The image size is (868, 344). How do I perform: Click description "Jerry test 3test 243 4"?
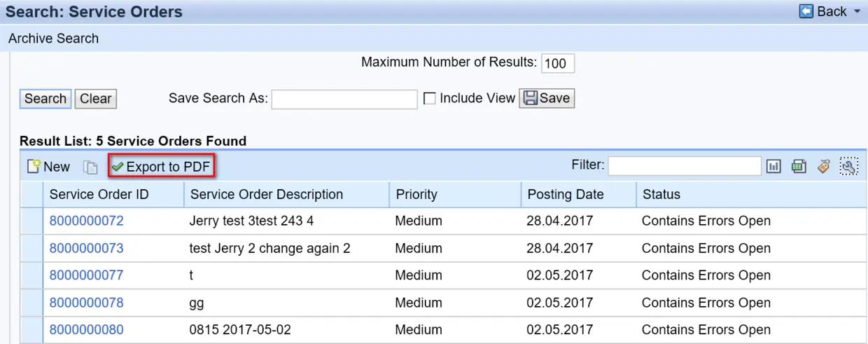[x=251, y=221]
